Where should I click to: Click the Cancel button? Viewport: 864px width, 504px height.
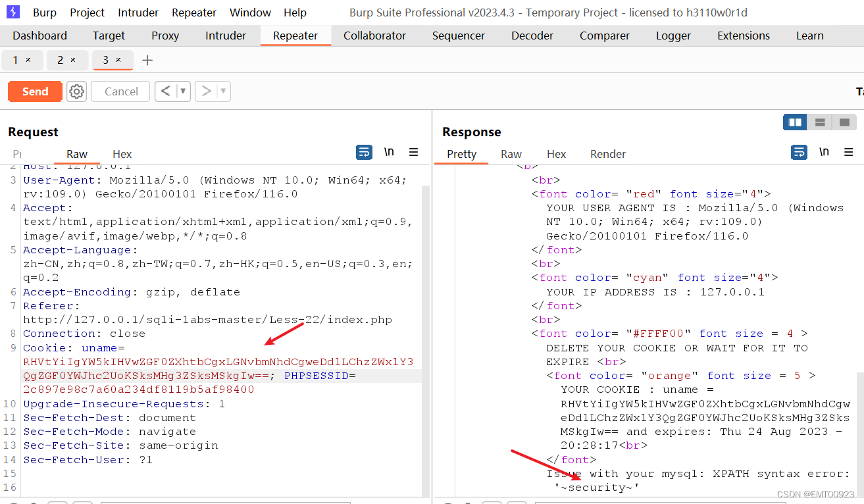[121, 91]
